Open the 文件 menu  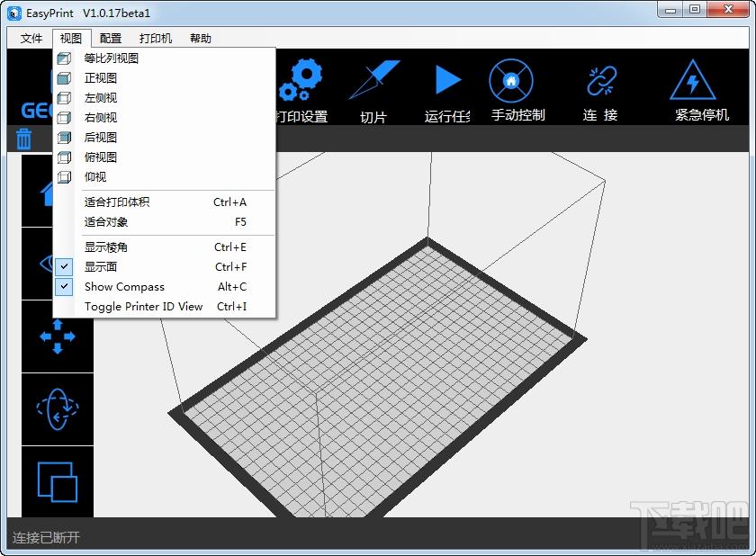tap(31, 38)
